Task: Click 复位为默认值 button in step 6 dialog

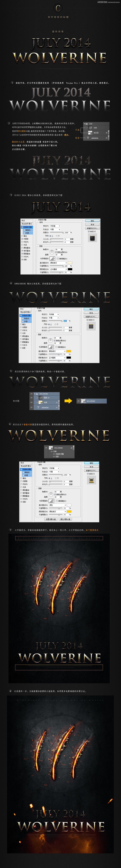Action: coord(65,519)
